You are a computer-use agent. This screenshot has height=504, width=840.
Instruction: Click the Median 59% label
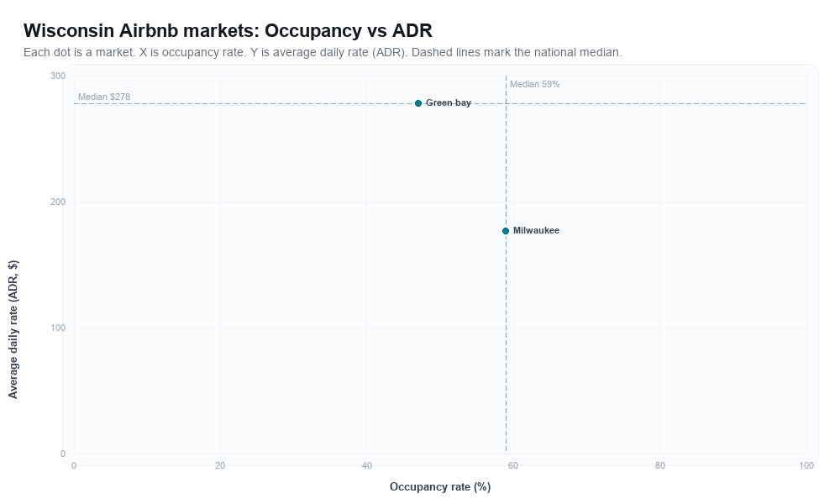coord(534,84)
